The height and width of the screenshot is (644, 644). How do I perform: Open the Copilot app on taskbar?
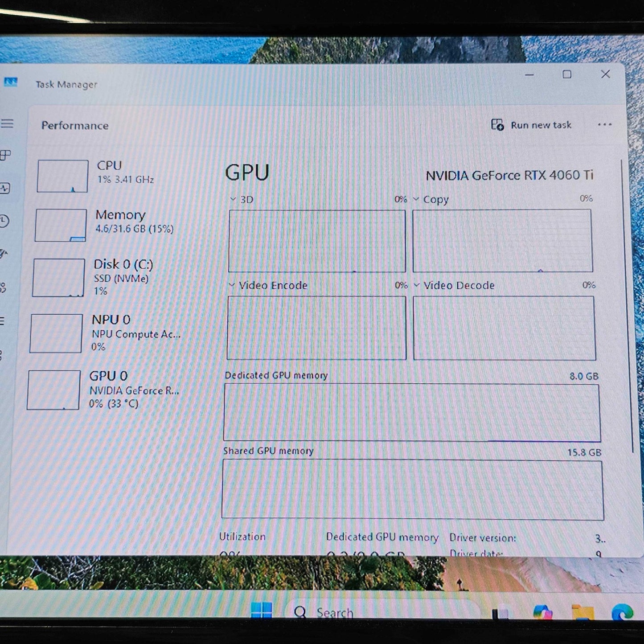pos(542,613)
